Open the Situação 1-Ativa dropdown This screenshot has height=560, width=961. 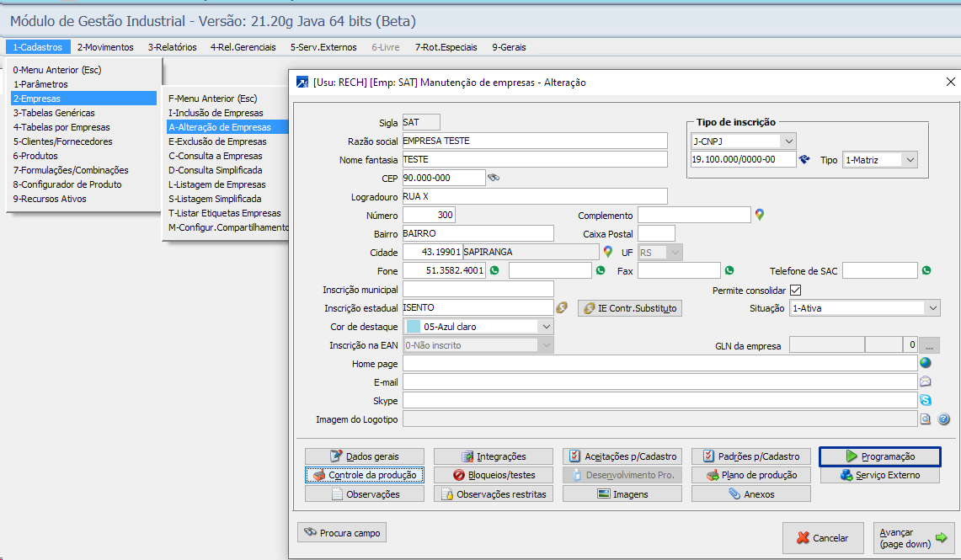pyautogui.click(x=932, y=308)
